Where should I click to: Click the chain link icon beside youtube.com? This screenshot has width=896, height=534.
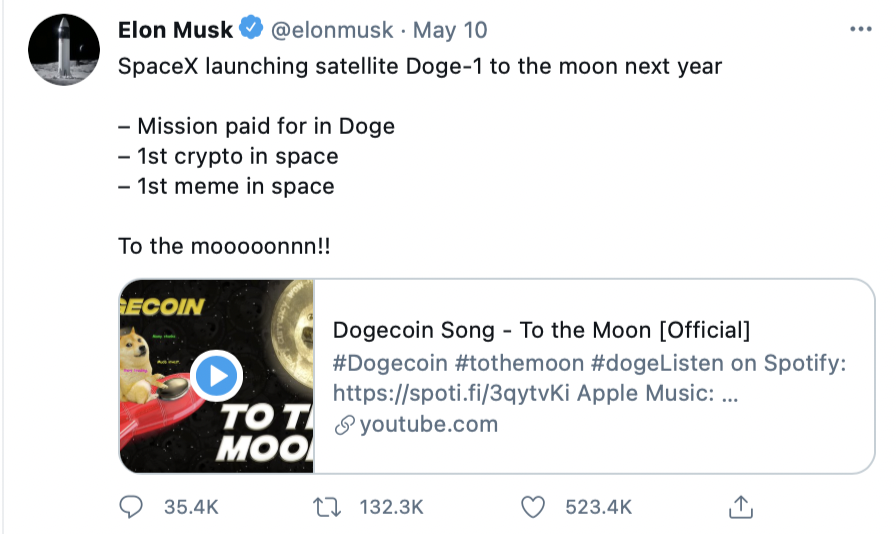[x=344, y=425]
